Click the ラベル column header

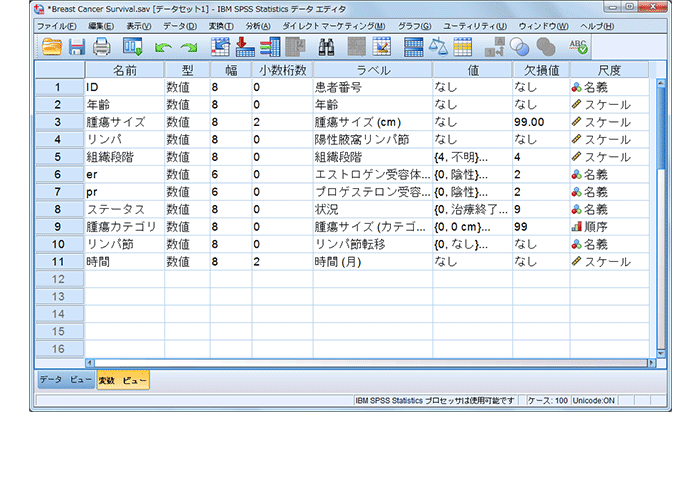click(373, 70)
